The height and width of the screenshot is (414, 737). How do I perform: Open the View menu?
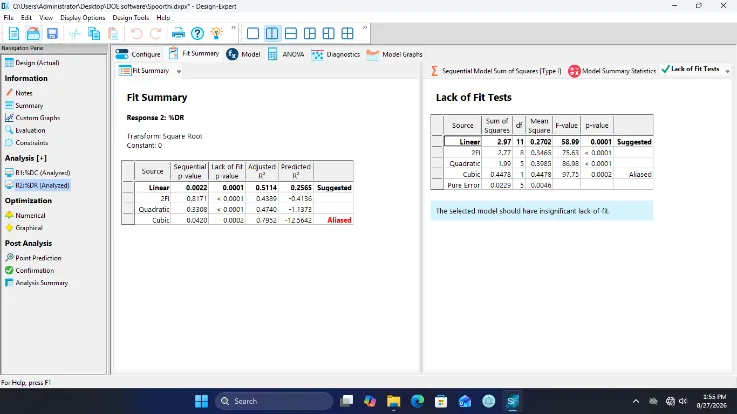pos(46,17)
